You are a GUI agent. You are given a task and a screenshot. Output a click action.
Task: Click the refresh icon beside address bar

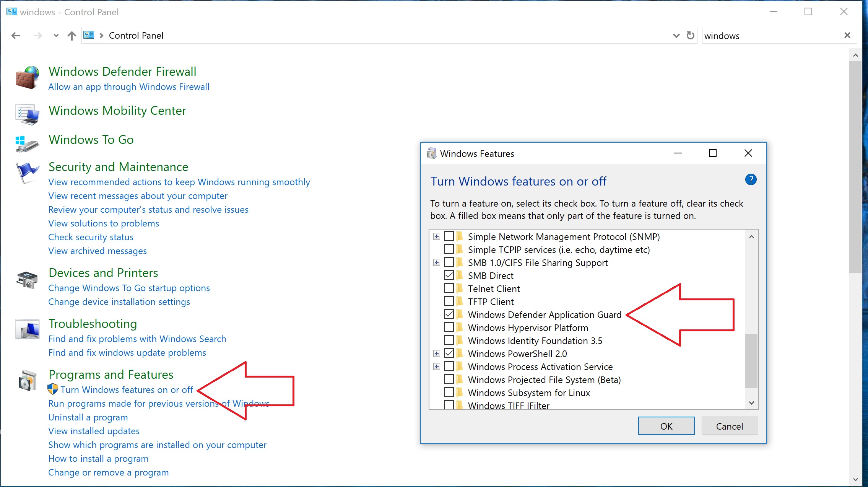(690, 36)
